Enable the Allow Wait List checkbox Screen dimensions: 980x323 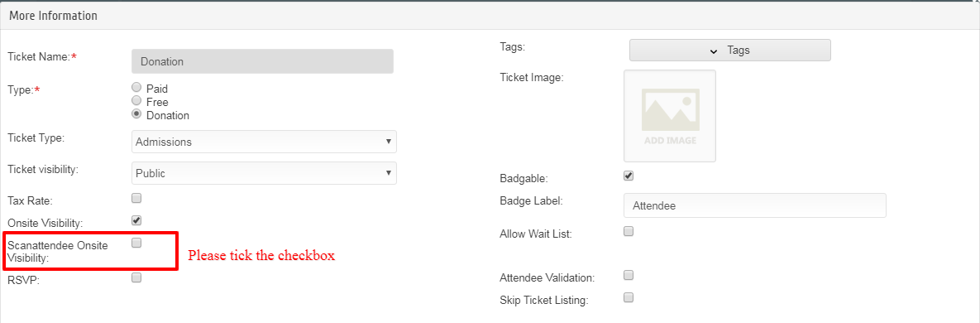coord(629,231)
